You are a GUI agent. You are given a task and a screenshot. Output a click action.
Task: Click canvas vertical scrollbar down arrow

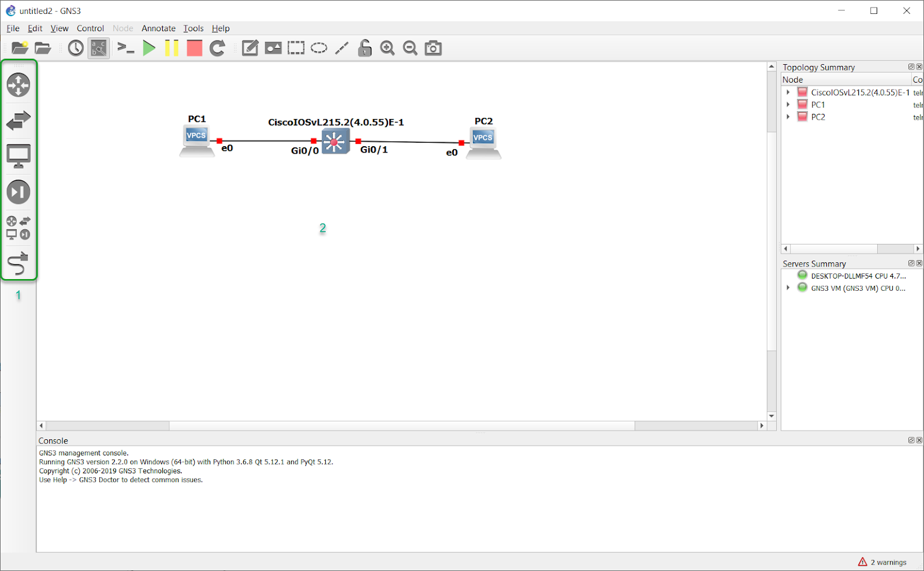[772, 416]
